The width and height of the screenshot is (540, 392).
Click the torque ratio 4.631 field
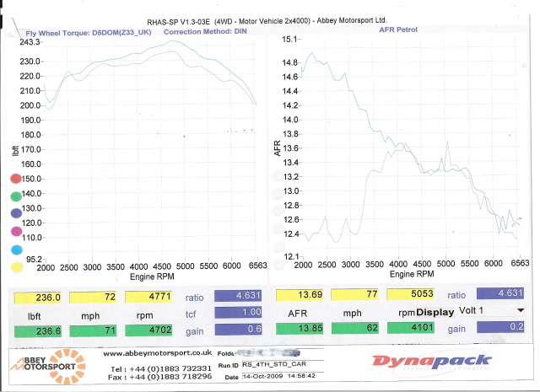click(x=238, y=296)
